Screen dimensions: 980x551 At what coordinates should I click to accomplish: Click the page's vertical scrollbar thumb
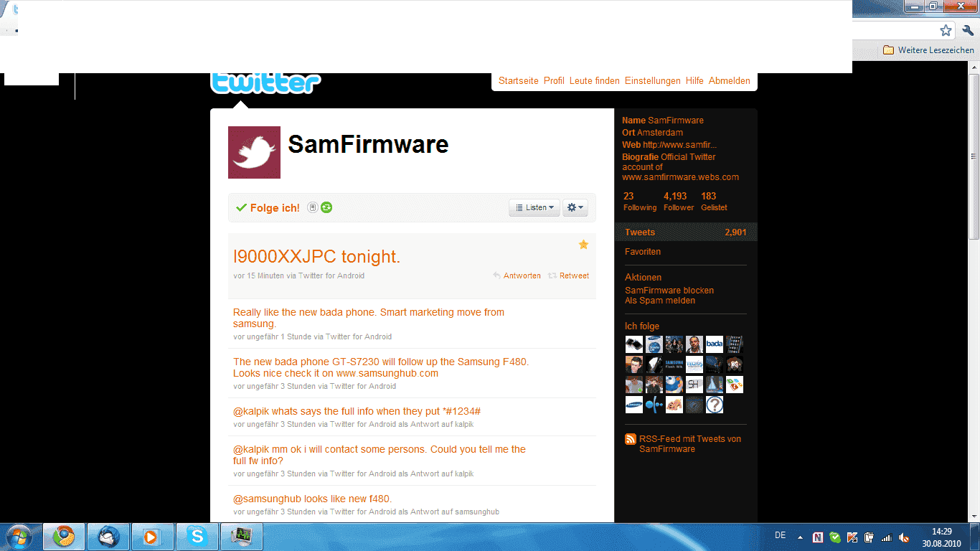(974, 154)
